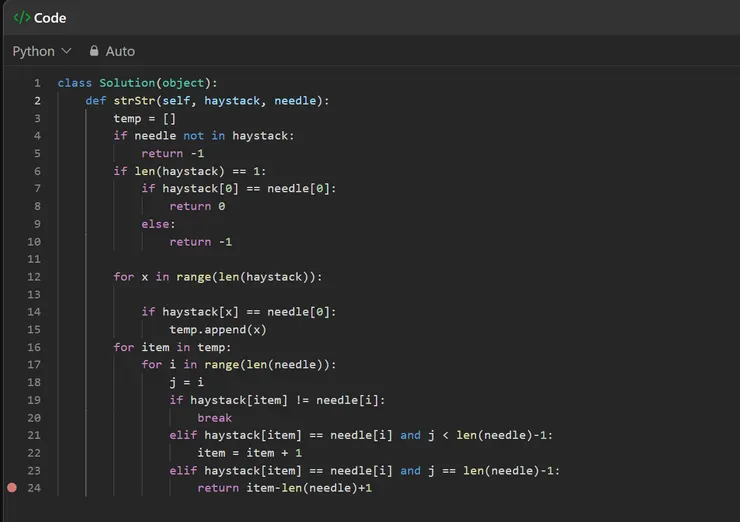Click 'if needle not in haystack:' line

[203, 136]
